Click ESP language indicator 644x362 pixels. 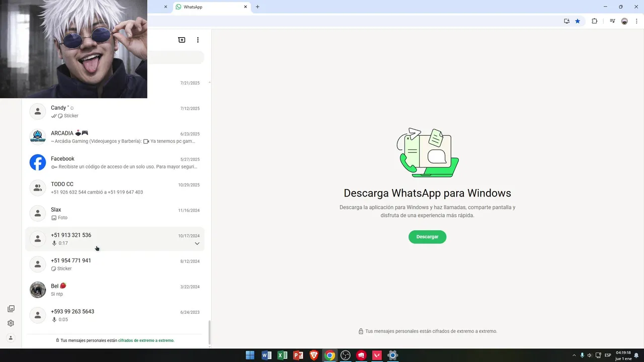pos(608,355)
